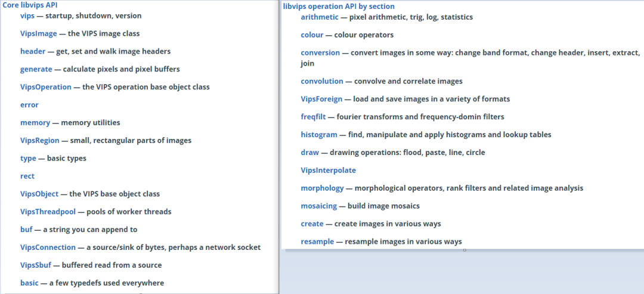Go to the resample link
This screenshot has width=644, height=294.
point(317,242)
